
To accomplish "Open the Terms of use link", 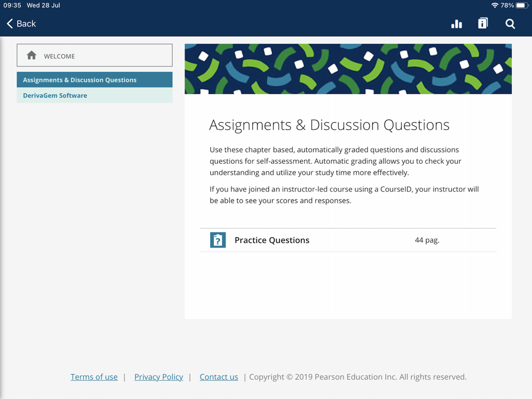I will click(x=94, y=377).
